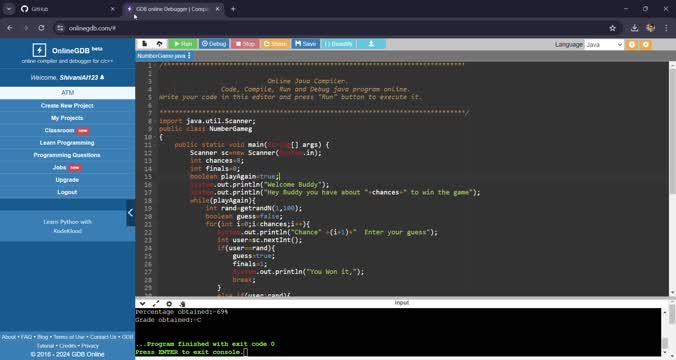Click the orange settings gear icon
Image resolution: width=676 pixels, height=360 pixels.
645,44
